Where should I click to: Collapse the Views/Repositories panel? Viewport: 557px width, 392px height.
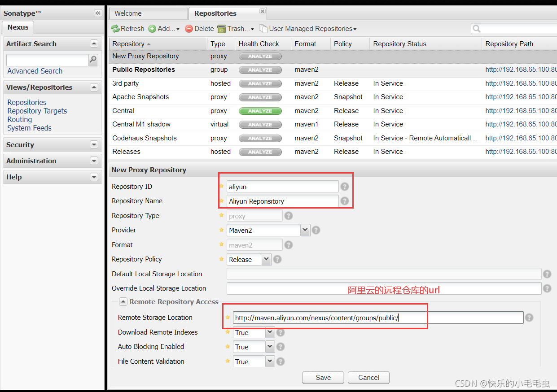click(94, 87)
